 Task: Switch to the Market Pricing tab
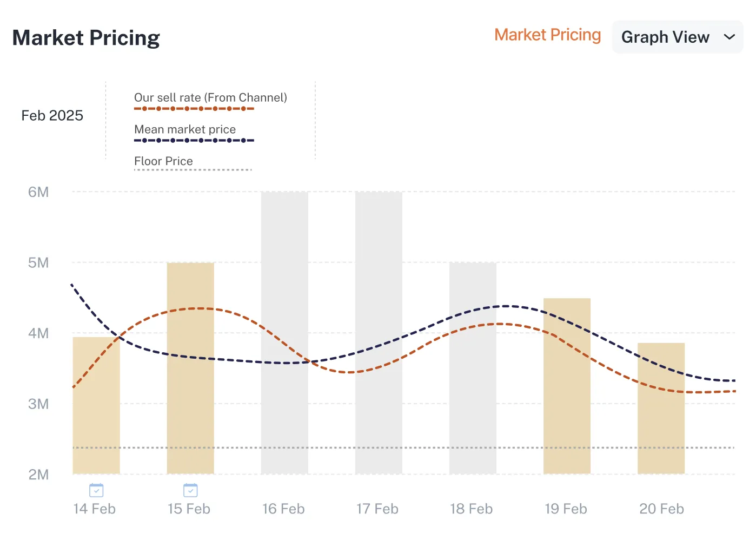click(547, 35)
